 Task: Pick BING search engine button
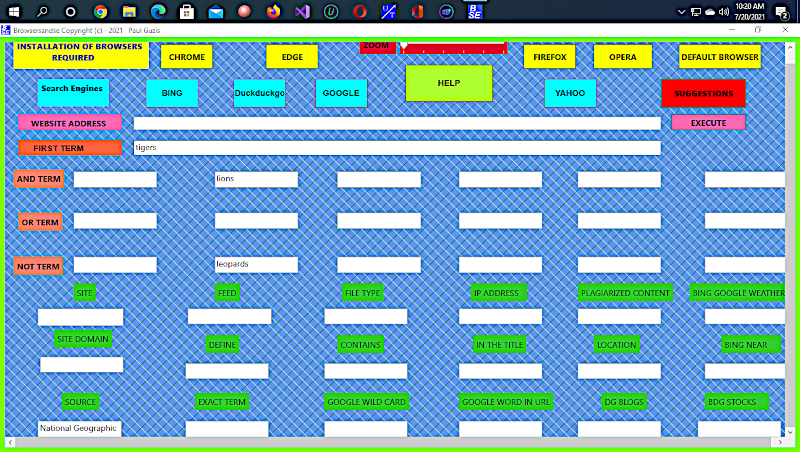click(x=172, y=93)
